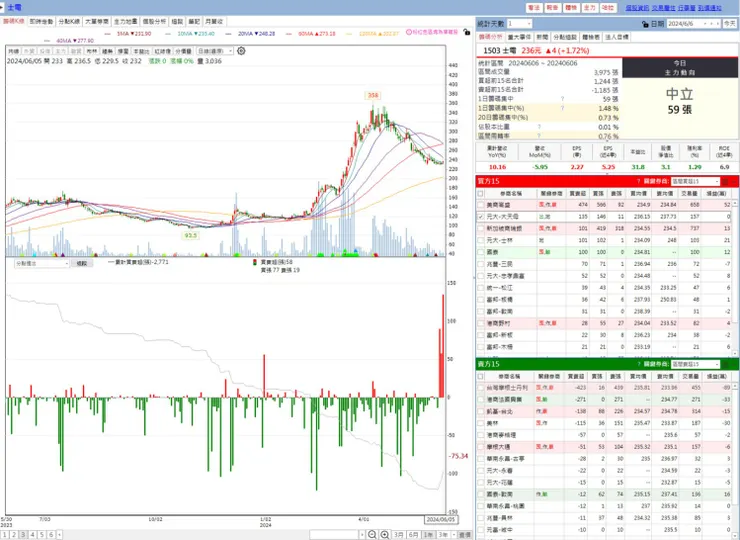
Task: Click the stock search input at chart bottom
Action: click(334, 535)
